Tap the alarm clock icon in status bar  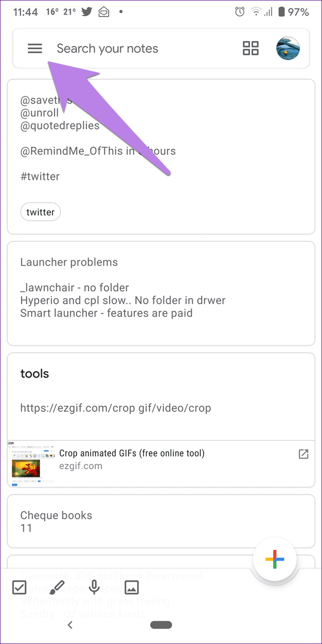[x=239, y=12]
